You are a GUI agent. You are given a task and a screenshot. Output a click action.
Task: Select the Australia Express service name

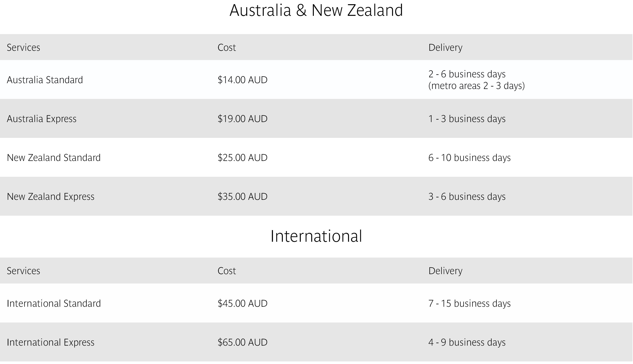(x=41, y=119)
